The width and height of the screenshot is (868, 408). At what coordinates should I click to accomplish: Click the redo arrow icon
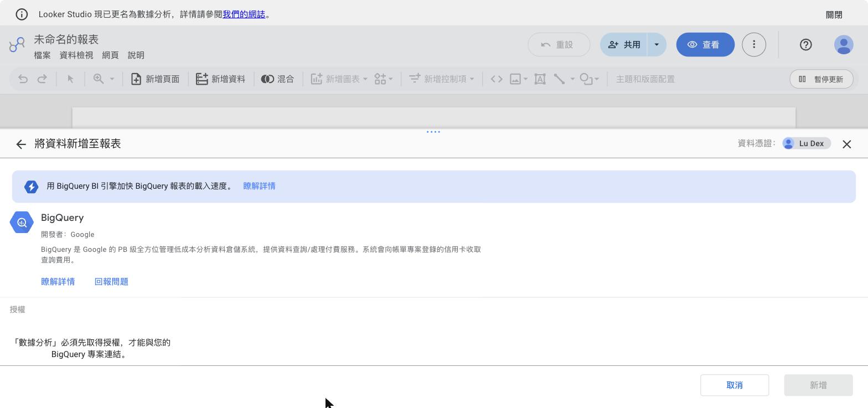click(42, 79)
